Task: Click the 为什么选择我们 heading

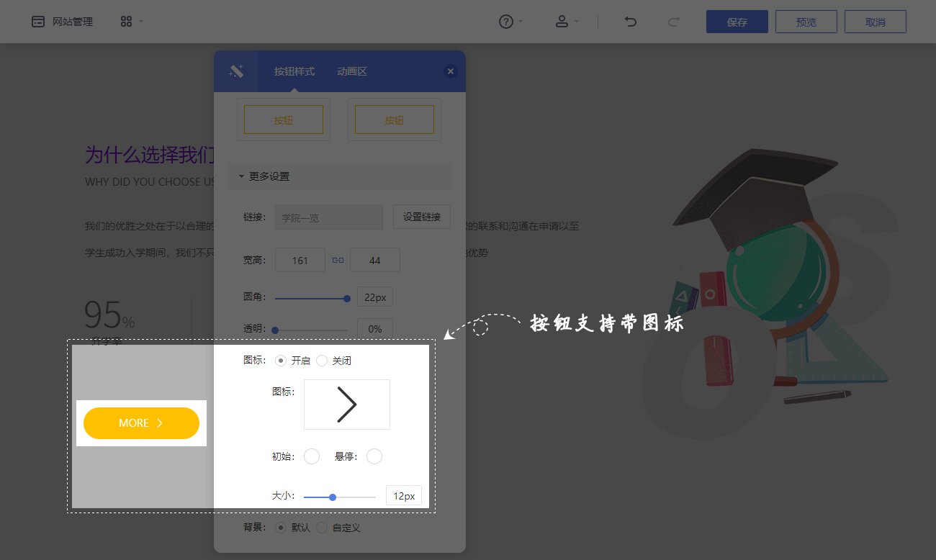Action: coord(150,154)
